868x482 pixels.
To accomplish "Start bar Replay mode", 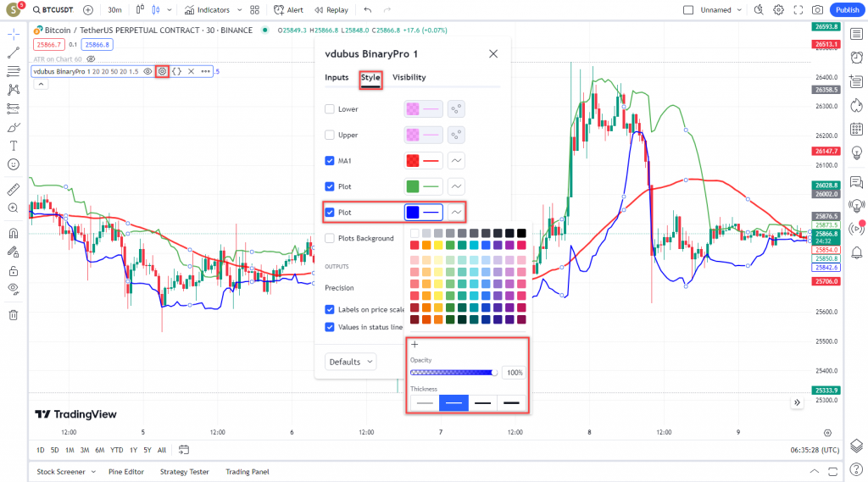I will [331, 10].
